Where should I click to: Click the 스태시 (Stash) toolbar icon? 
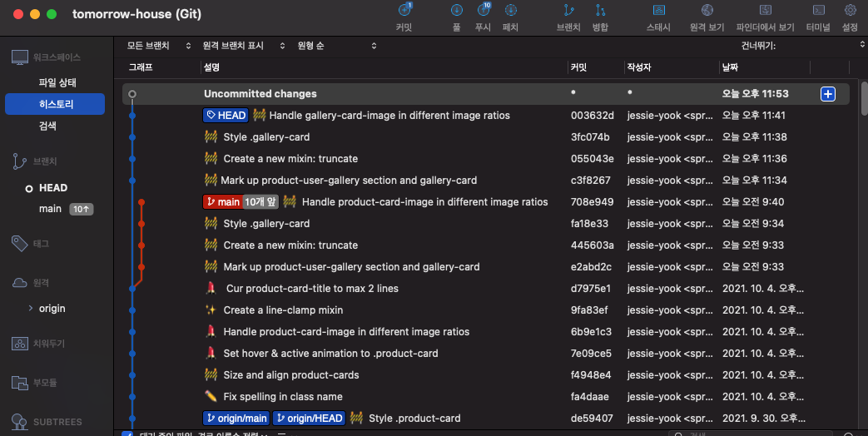[x=659, y=11]
